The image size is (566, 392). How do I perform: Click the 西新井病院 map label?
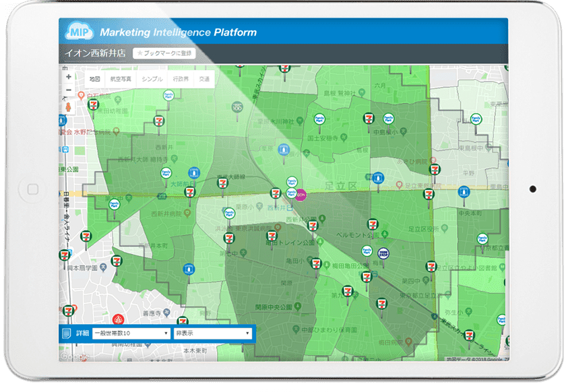(166, 214)
